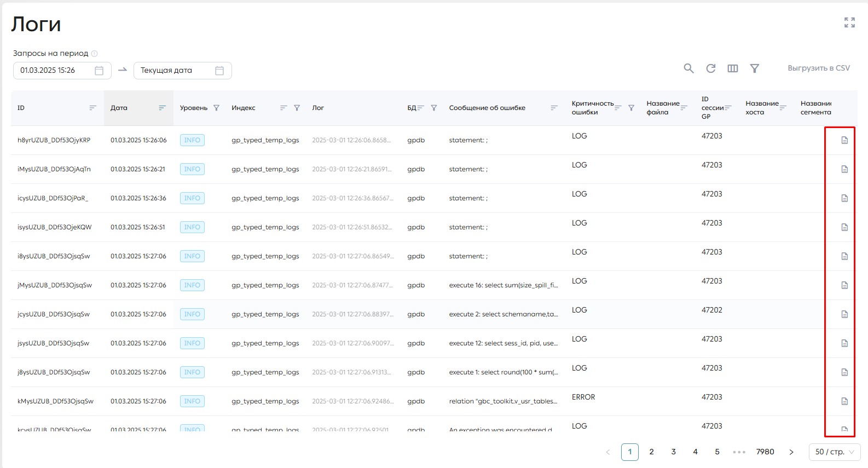Screen dimensions: 868x468
Task: Open the 50 / стр. page size dropdown
Action: (835, 452)
